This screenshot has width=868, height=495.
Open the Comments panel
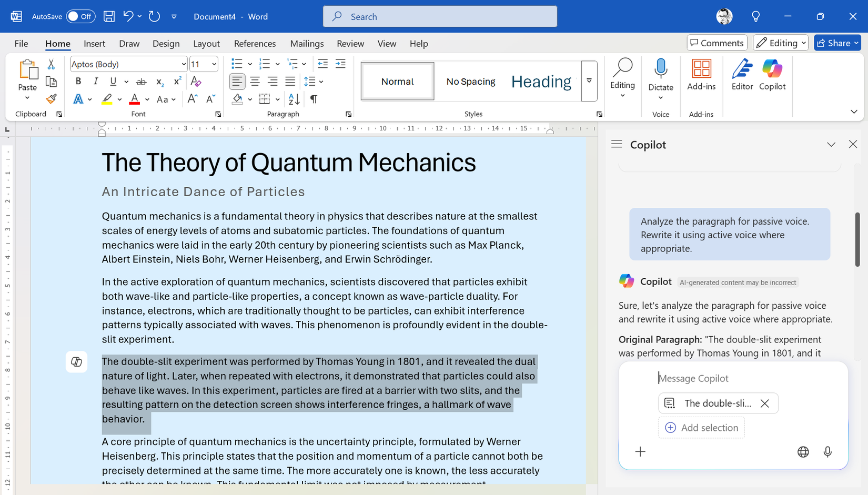[716, 43]
